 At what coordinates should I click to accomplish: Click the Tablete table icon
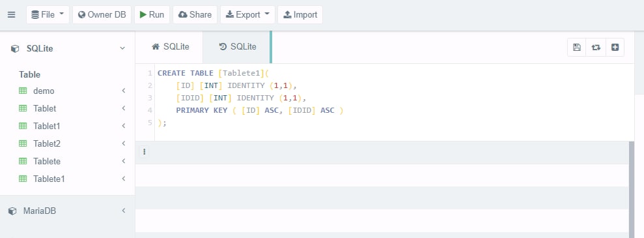pos(23,162)
